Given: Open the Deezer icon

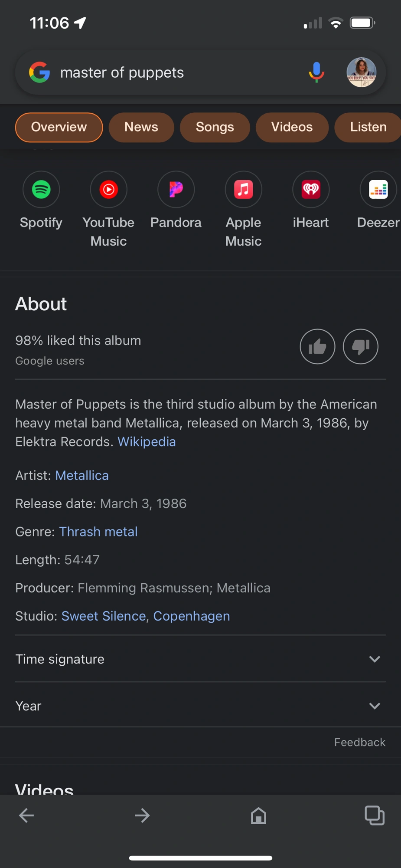Looking at the screenshot, I should point(378,190).
